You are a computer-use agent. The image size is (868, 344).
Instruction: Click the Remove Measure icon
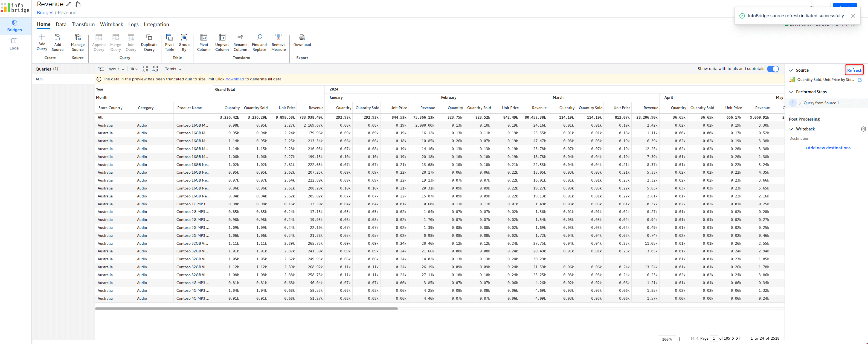tap(278, 37)
